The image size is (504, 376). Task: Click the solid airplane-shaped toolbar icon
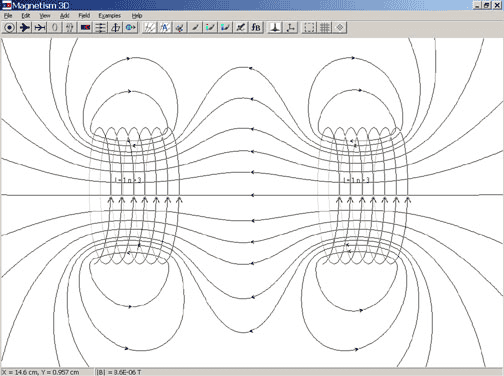click(x=24, y=28)
